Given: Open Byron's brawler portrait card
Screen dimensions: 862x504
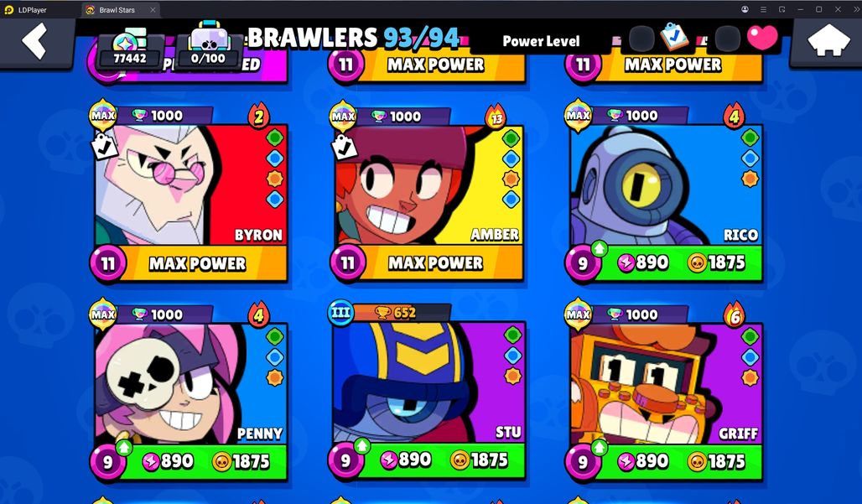Looking at the screenshot, I should 190,185.
